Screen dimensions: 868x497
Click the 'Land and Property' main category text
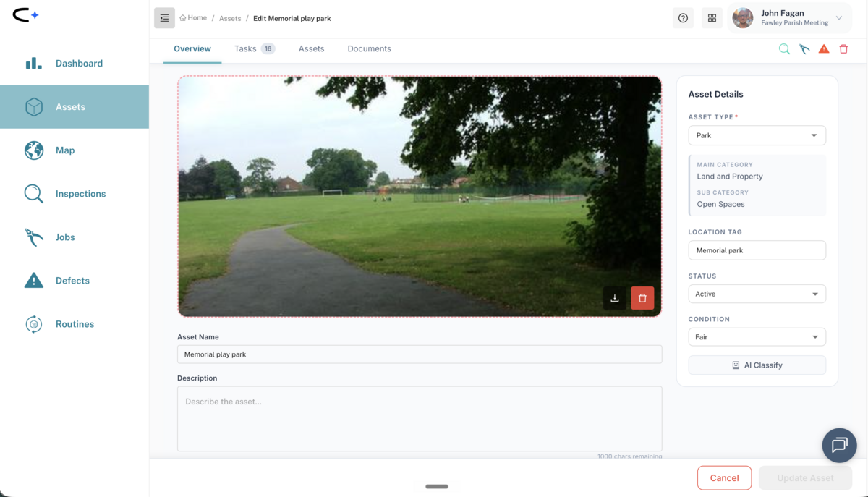pyautogui.click(x=730, y=177)
